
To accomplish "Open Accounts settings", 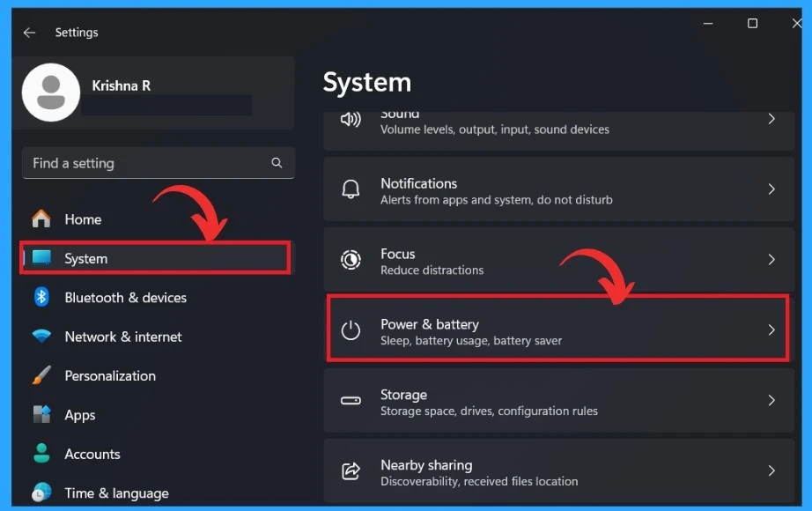I will click(158, 454).
